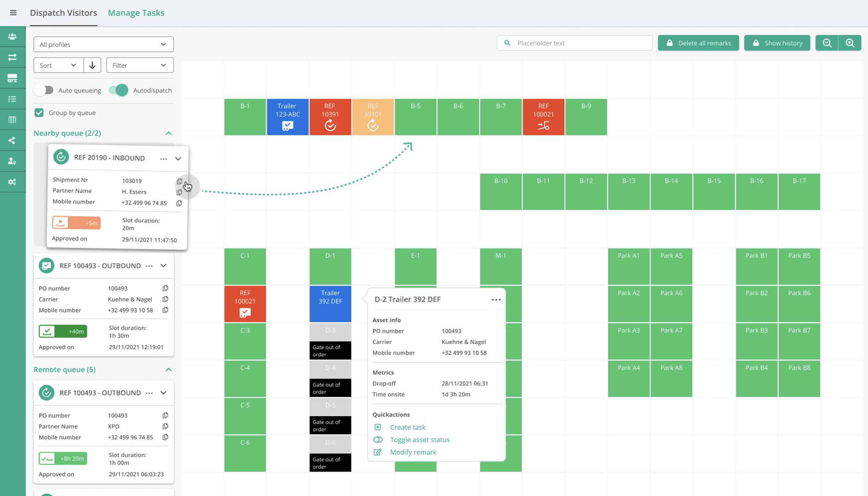Open All profiles dropdown
Image resolution: width=868 pixels, height=496 pixels.
[103, 44]
